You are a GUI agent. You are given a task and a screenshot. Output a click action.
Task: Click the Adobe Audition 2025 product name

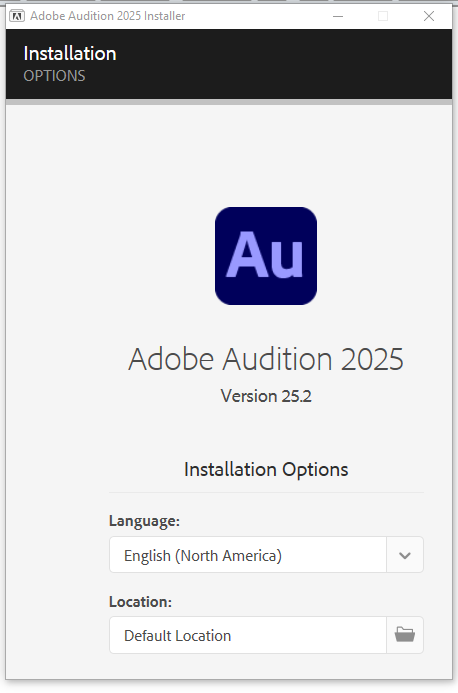coord(266,358)
